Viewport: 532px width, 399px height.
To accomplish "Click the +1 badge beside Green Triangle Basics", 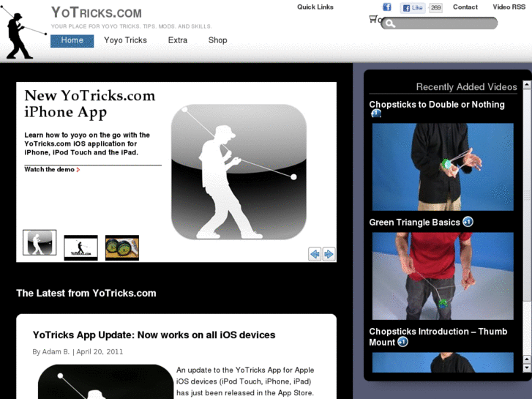I will (468, 222).
